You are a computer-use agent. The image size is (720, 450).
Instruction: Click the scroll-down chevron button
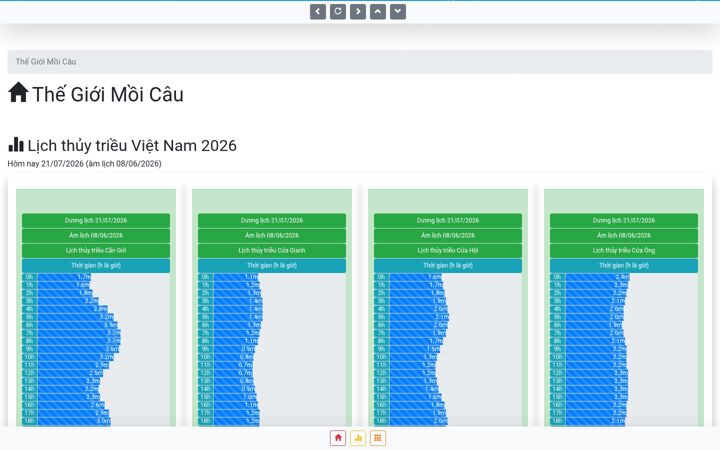coord(398,11)
